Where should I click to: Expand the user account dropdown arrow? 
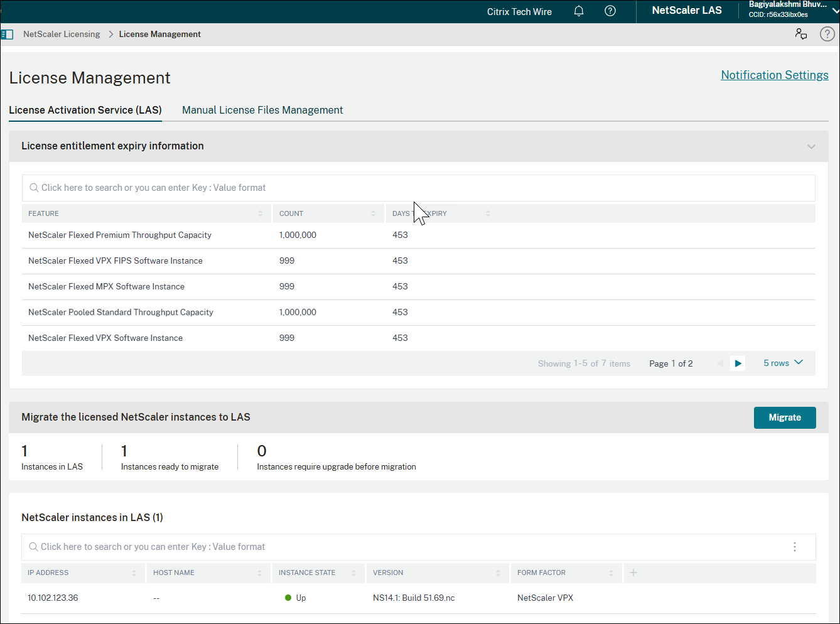pos(834,10)
